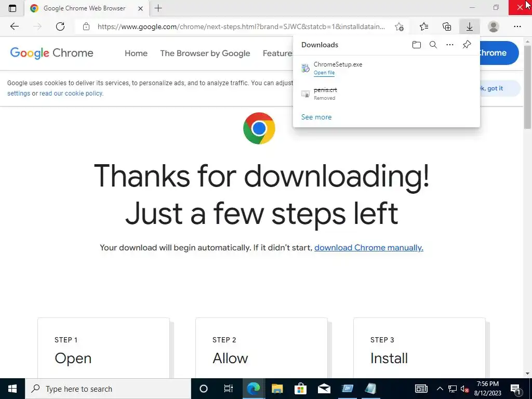Click the taskbar search box
This screenshot has height=399, width=532.
[x=108, y=389]
